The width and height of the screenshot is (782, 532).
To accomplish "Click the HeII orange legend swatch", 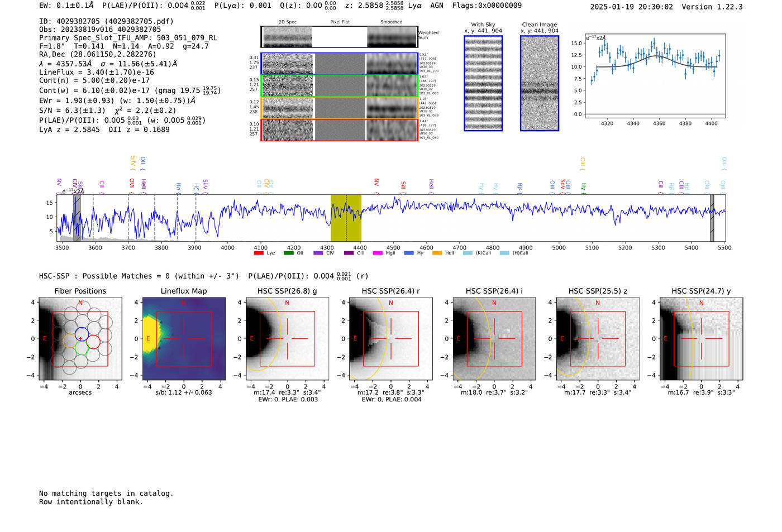I will pos(437,253).
